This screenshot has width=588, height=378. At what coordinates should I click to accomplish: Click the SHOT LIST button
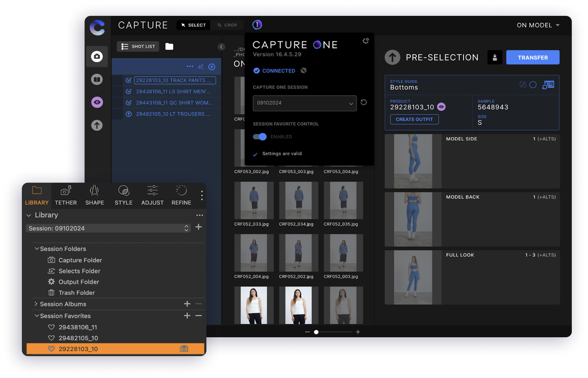[x=138, y=46]
